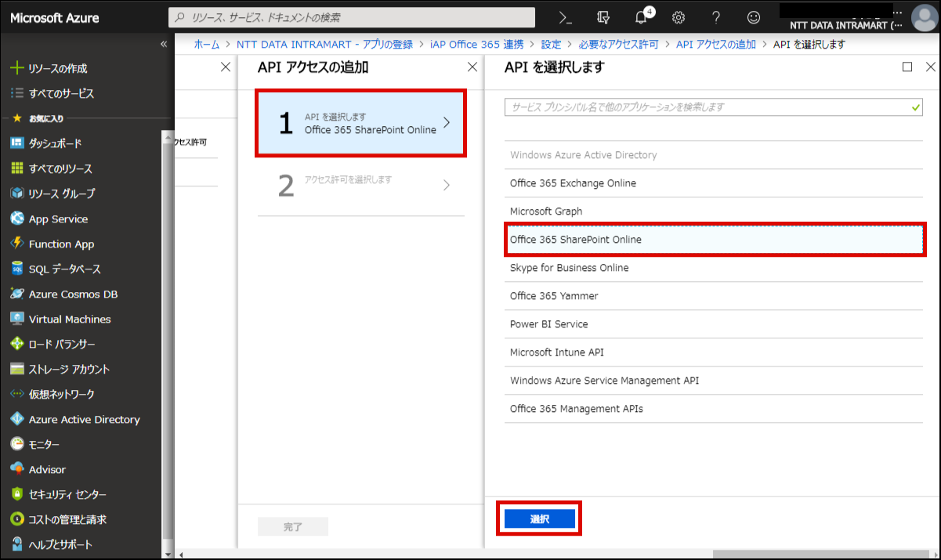Open the directory and subscription filter icon

(x=603, y=17)
